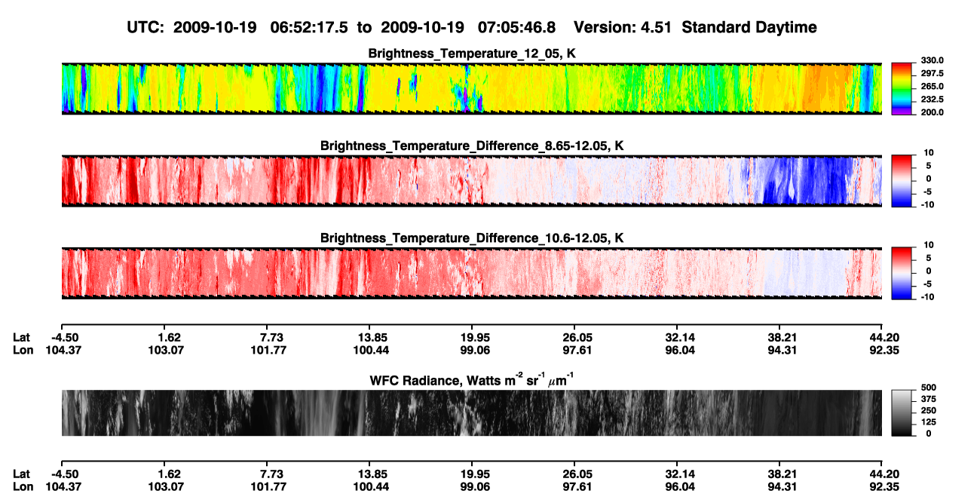Click the upper axis Lat row label
Screen dimensions: 980x503
pos(22,338)
